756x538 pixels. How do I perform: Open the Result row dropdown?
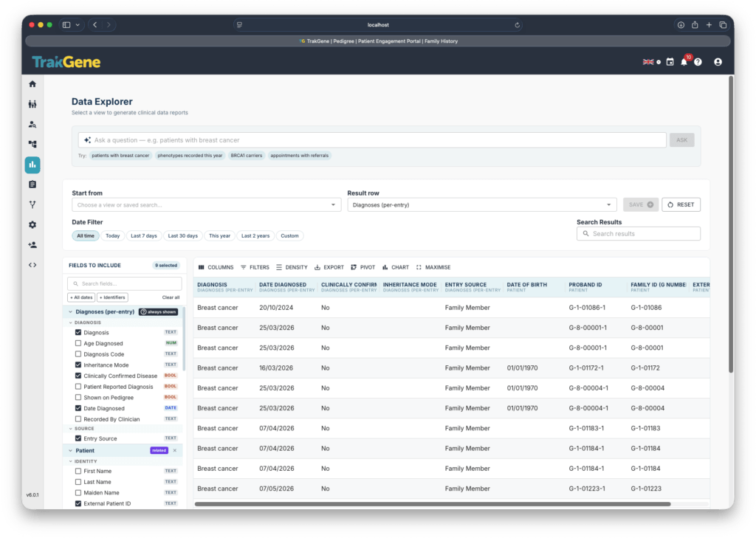click(x=481, y=205)
